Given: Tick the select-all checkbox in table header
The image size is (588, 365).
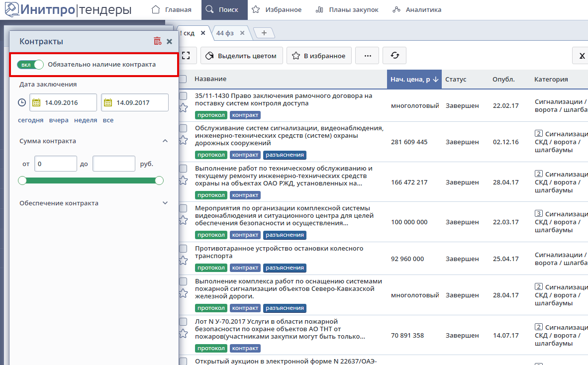Looking at the screenshot, I should (183, 79).
